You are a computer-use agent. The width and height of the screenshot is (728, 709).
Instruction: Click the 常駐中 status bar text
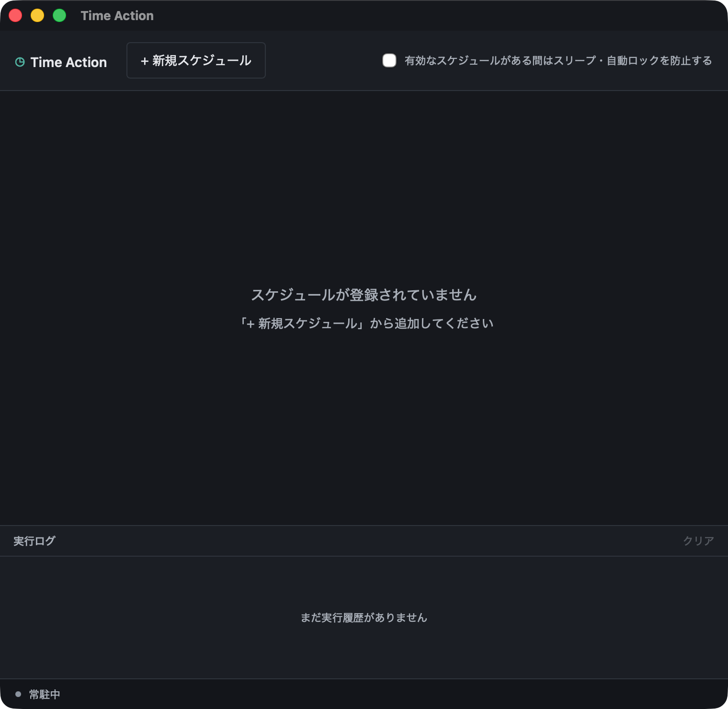click(x=45, y=694)
